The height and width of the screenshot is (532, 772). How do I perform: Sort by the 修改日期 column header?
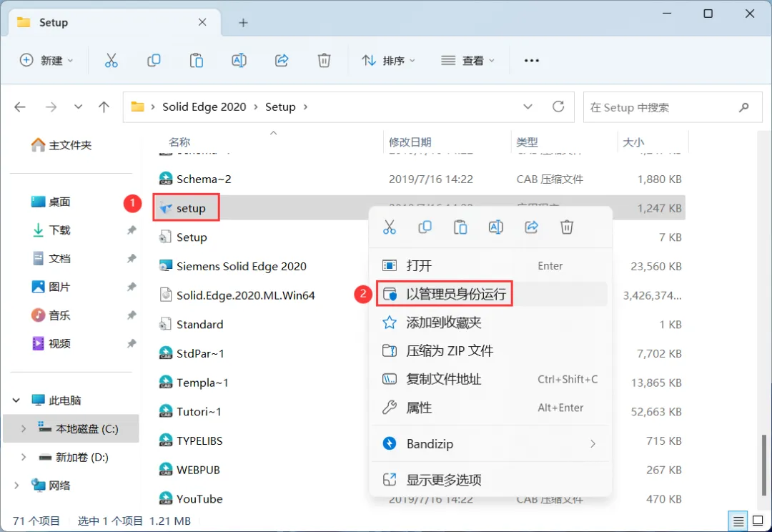tap(410, 142)
